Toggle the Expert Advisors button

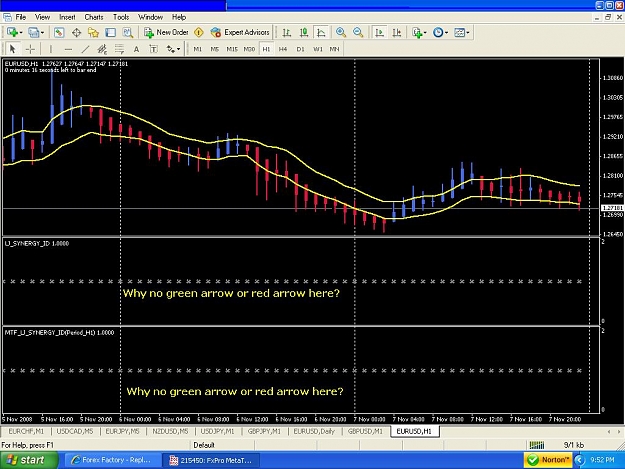[240, 33]
